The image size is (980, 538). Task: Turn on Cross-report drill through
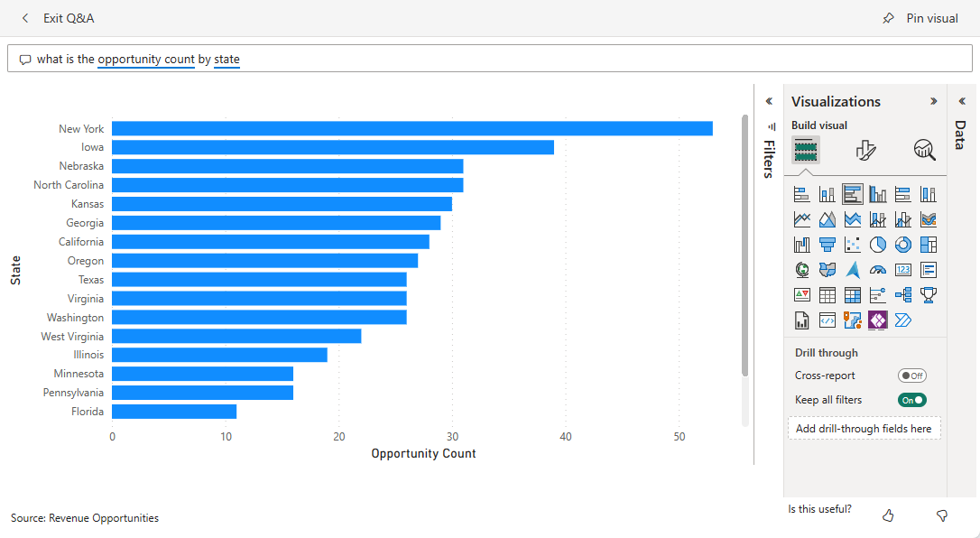coord(911,375)
